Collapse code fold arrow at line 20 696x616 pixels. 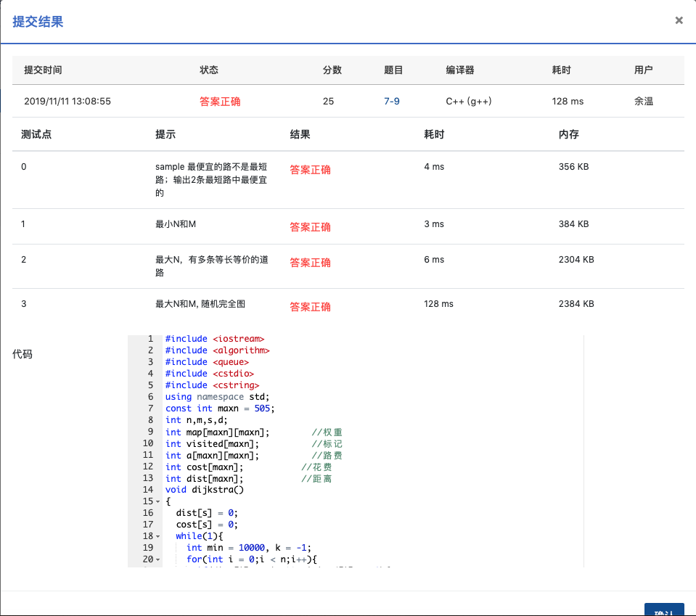(157, 559)
